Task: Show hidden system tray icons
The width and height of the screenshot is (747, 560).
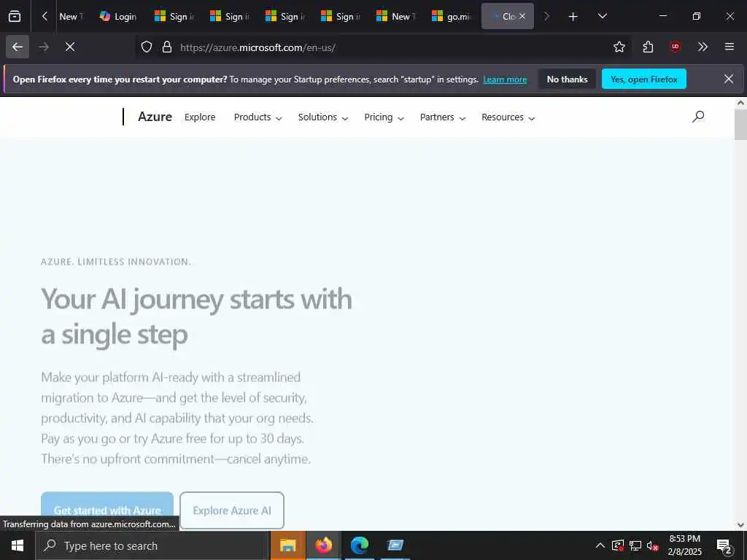Action: pyautogui.click(x=600, y=545)
